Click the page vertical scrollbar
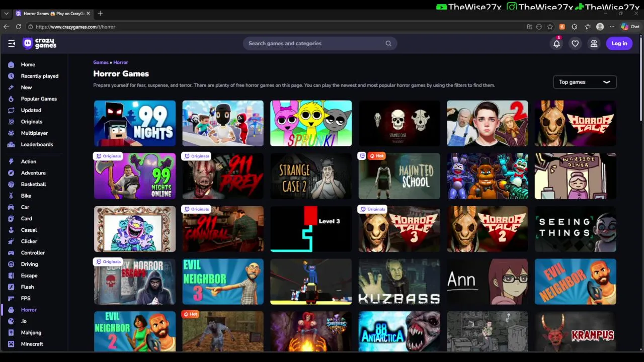The height and width of the screenshot is (362, 644). pos(641,78)
